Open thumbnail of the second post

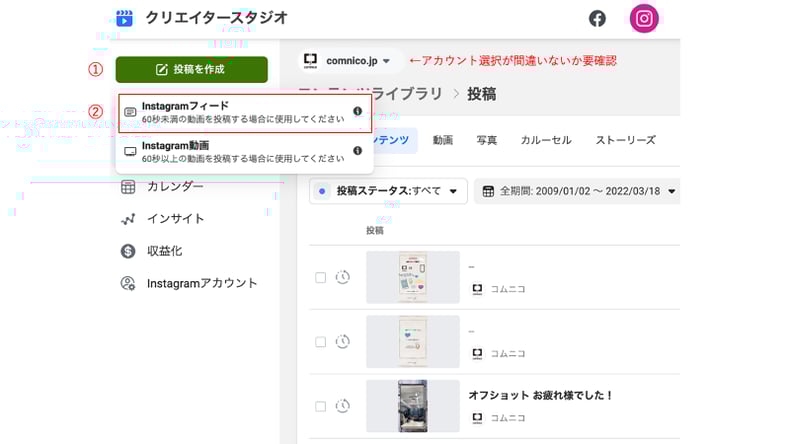pos(413,342)
